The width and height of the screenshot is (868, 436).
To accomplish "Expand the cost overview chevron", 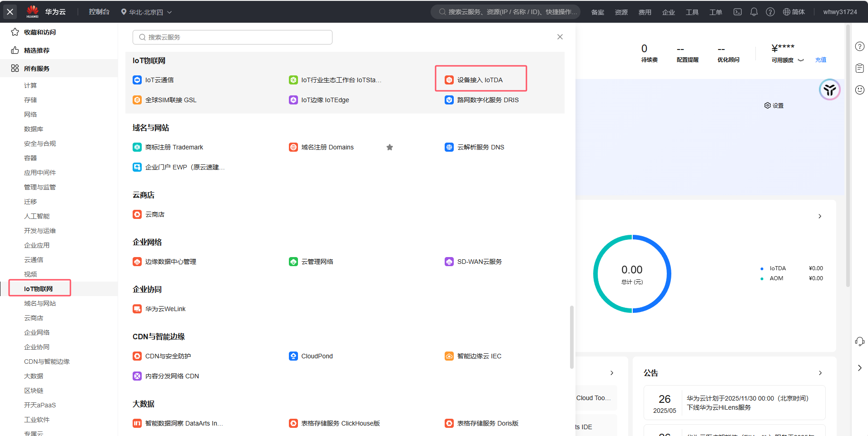I will click(820, 216).
